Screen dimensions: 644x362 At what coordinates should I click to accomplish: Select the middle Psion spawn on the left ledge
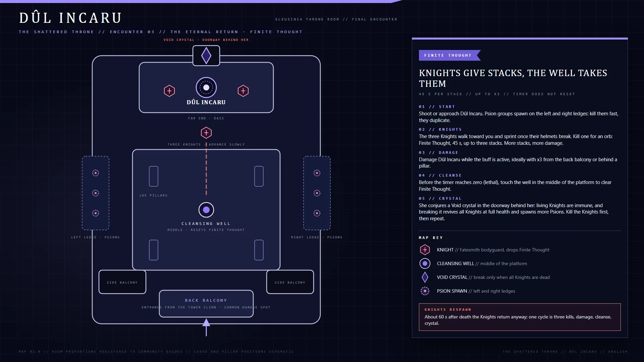96,193
